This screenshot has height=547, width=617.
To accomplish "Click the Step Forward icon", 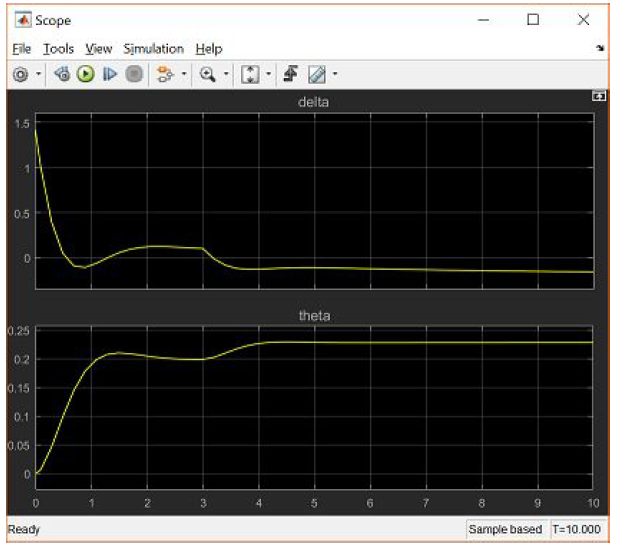I will (109, 74).
